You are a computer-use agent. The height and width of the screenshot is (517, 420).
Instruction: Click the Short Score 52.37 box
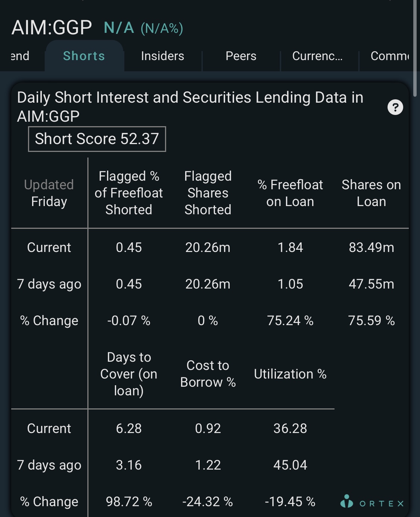tap(97, 139)
